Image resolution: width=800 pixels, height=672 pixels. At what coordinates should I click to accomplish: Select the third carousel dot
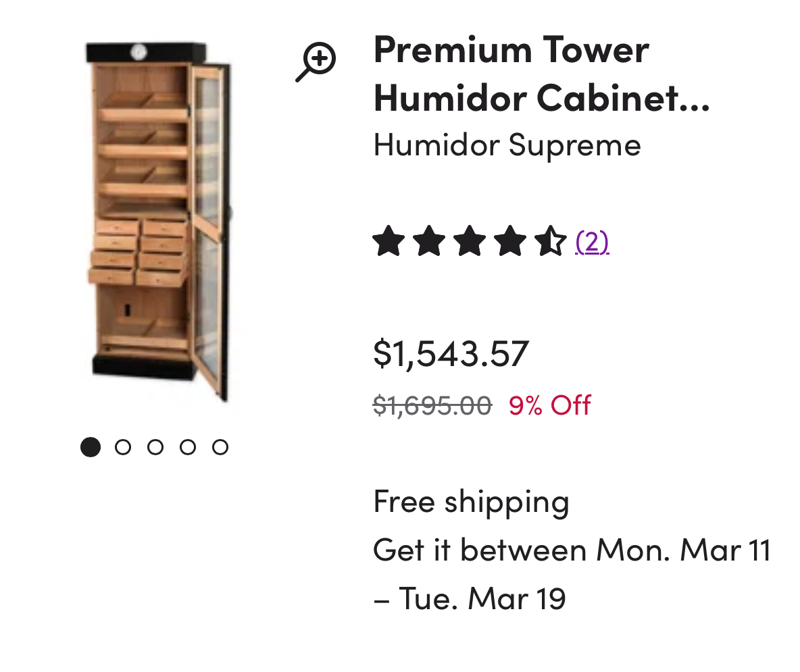point(155,447)
